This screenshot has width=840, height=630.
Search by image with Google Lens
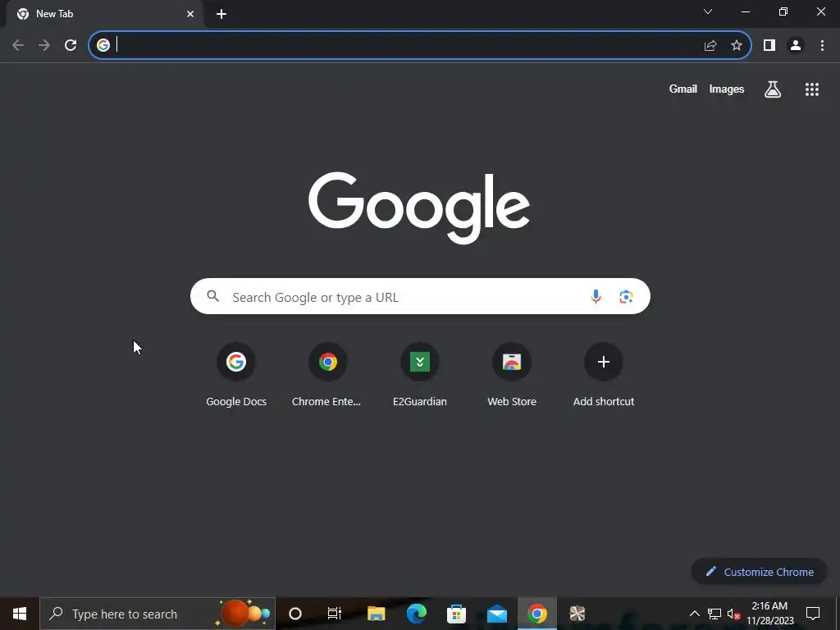point(626,296)
